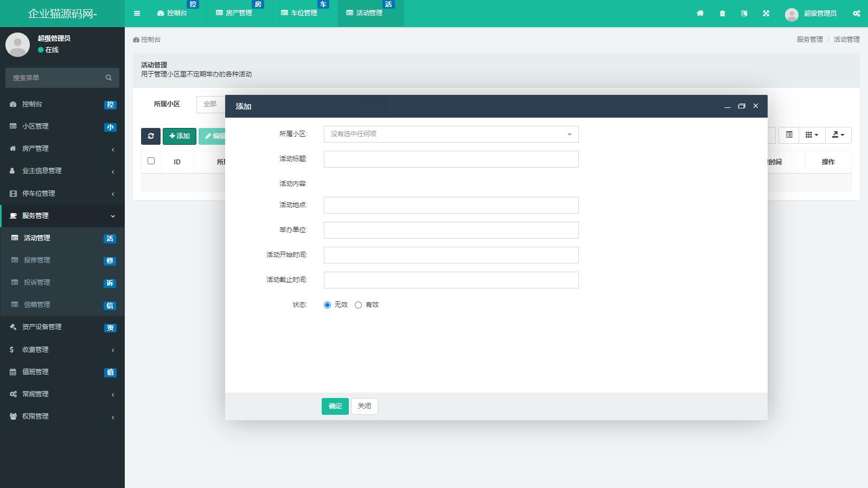Open the export data dropdown
868x488 pixels.
838,135
